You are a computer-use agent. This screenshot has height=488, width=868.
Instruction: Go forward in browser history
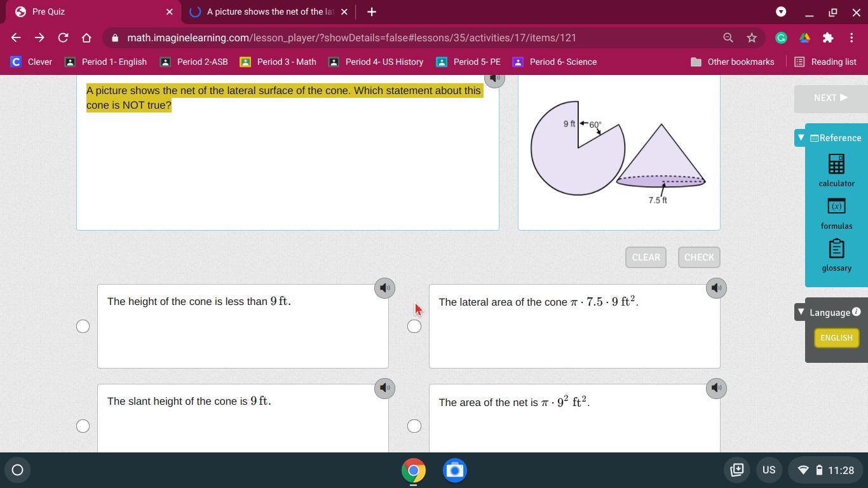39,37
